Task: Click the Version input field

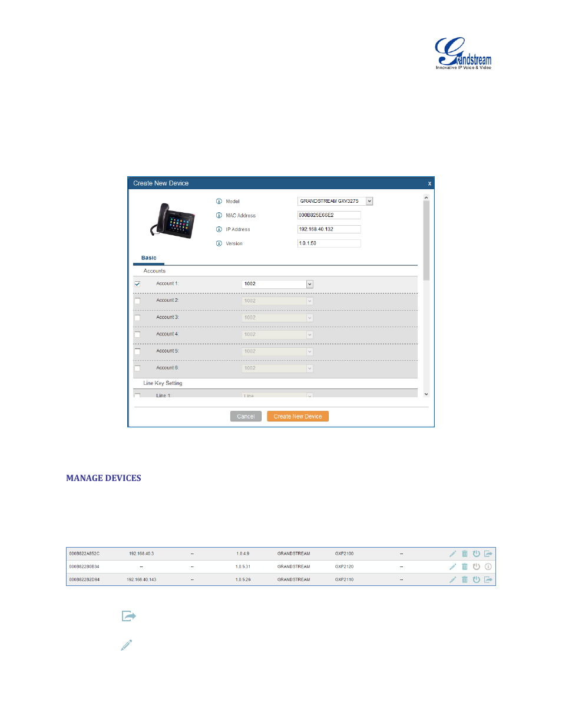Action: click(329, 243)
